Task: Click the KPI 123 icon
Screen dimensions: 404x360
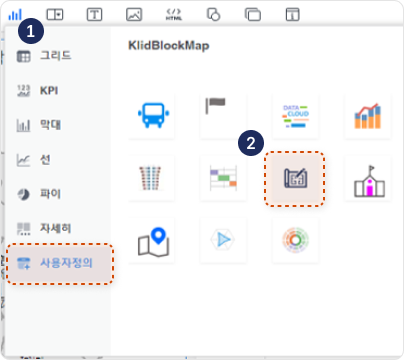Action: pyautogui.click(x=23, y=91)
